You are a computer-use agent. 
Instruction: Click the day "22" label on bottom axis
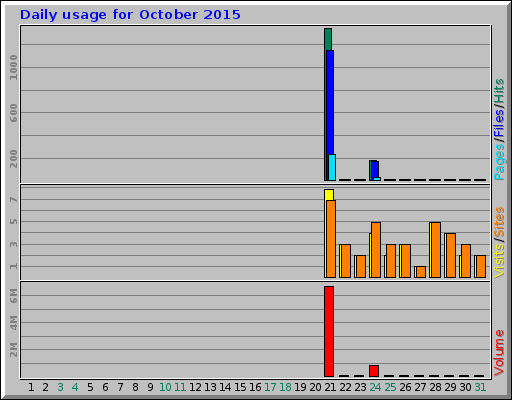click(345, 387)
